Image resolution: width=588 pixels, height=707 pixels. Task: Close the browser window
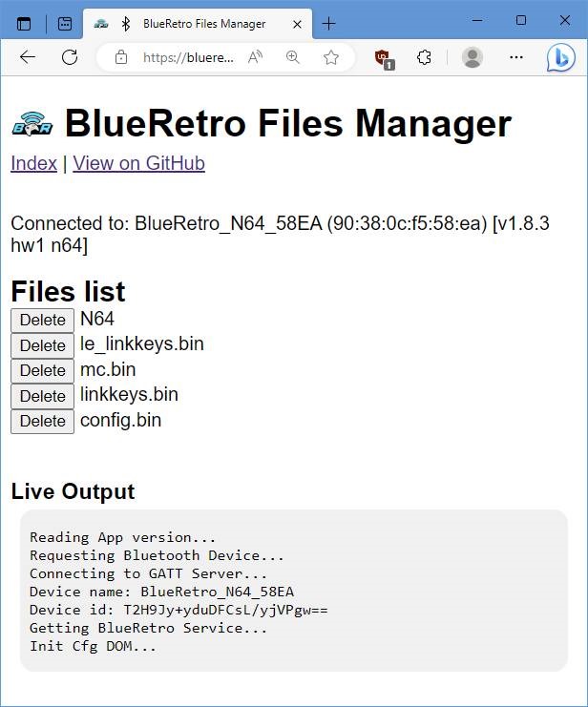[x=564, y=20]
